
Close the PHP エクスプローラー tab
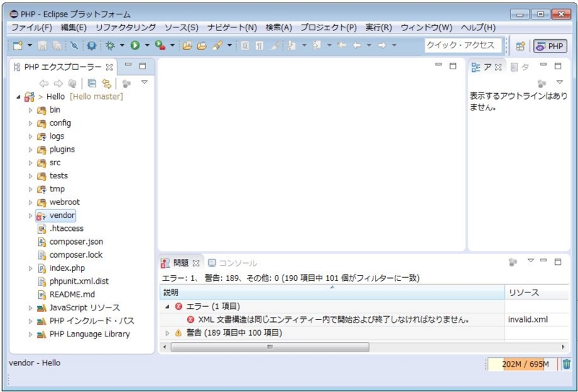tap(109, 67)
